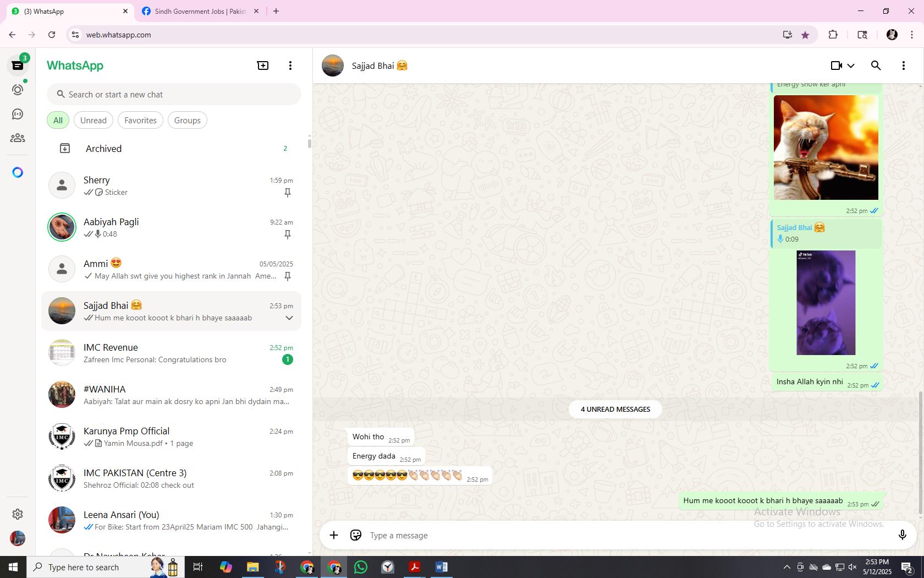Expand Sajjad Bhai chat options chevron
The image size is (924, 578).
[x=289, y=318]
